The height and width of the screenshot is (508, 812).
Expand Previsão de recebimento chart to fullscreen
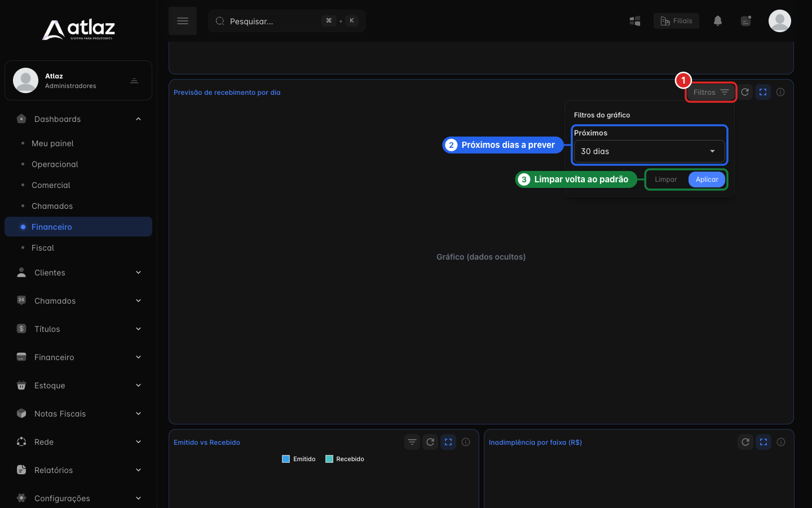763,92
